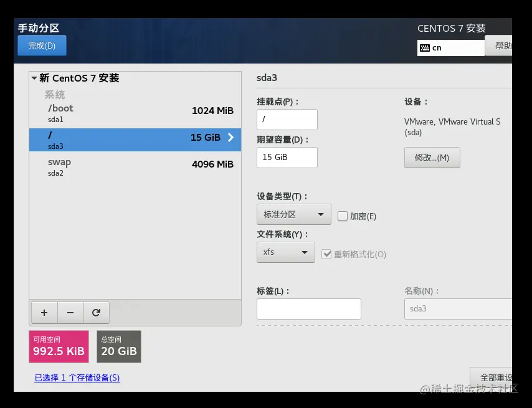Click the 全部重设 reset all button

[491, 377]
